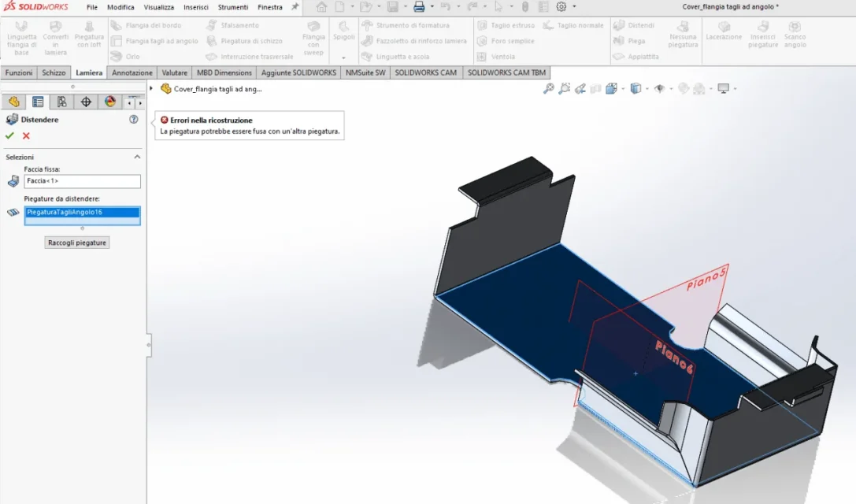Open the Strumenti menu
856x504 pixels.
[232, 7]
